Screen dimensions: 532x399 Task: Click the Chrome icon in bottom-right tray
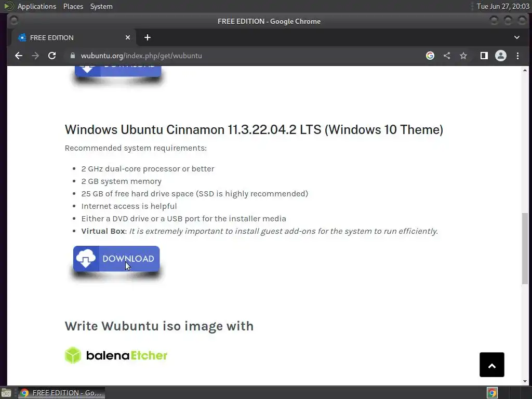(492, 393)
